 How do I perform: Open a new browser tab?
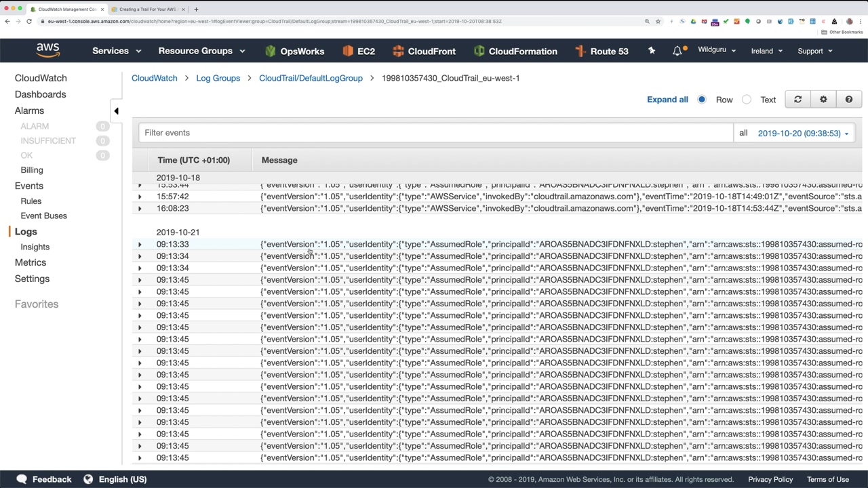pos(196,9)
